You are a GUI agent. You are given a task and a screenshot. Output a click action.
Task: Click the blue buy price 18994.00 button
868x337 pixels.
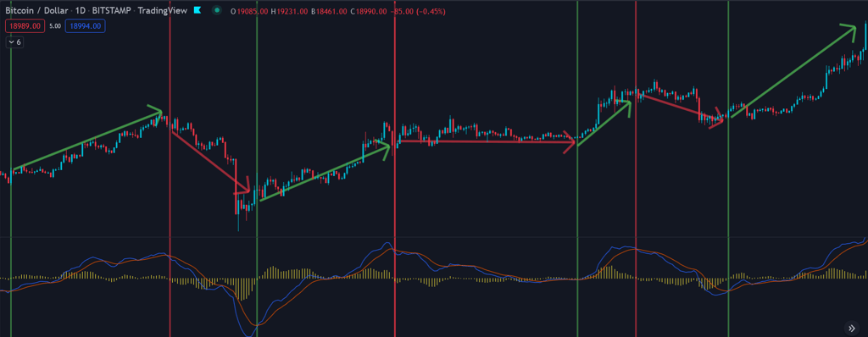86,25
